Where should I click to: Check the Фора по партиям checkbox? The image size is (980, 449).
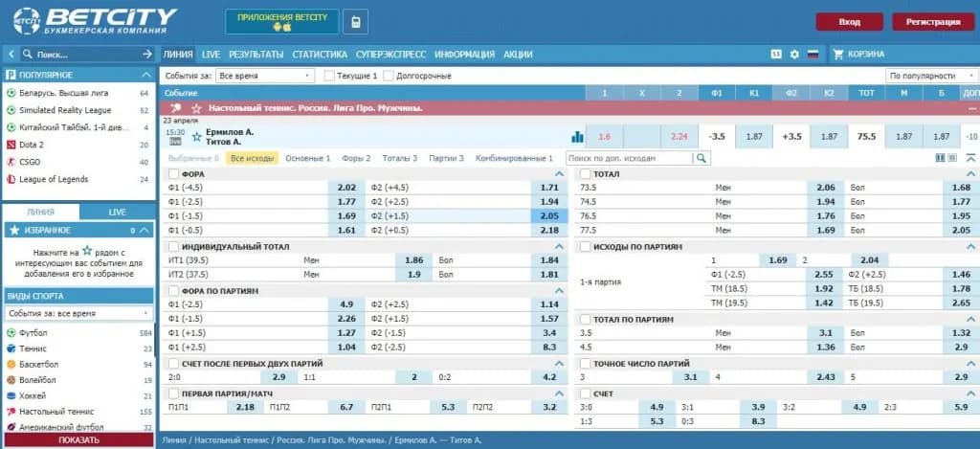pyautogui.click(x=173, y=291)
